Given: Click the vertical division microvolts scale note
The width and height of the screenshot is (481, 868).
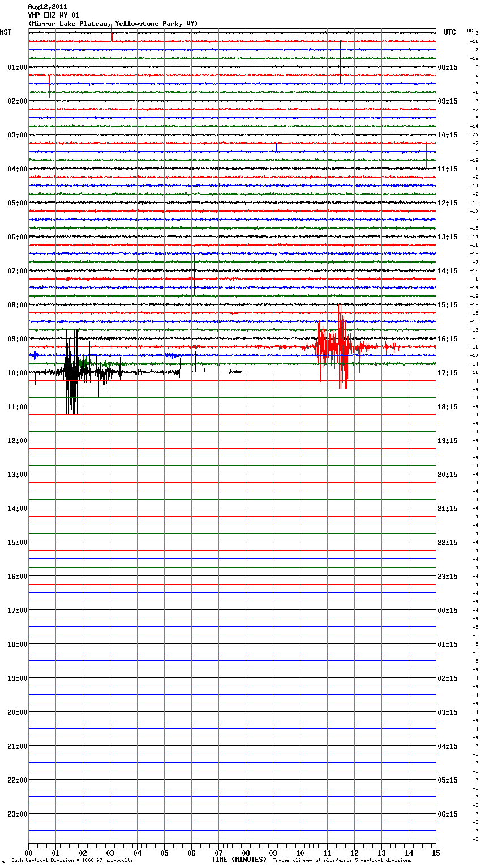Looking at the screenshot, I should tap(72, 861).
